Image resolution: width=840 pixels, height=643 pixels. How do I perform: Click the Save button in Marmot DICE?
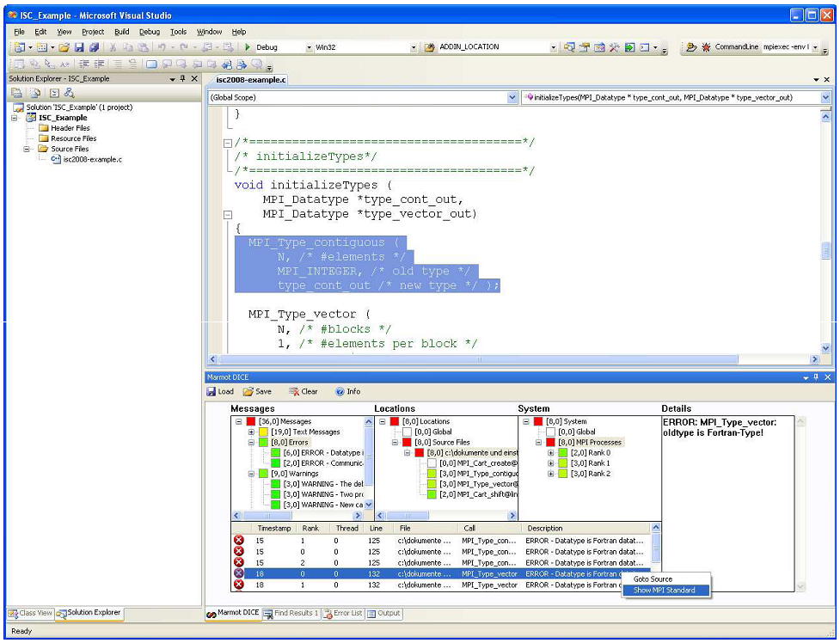(257, 392)
